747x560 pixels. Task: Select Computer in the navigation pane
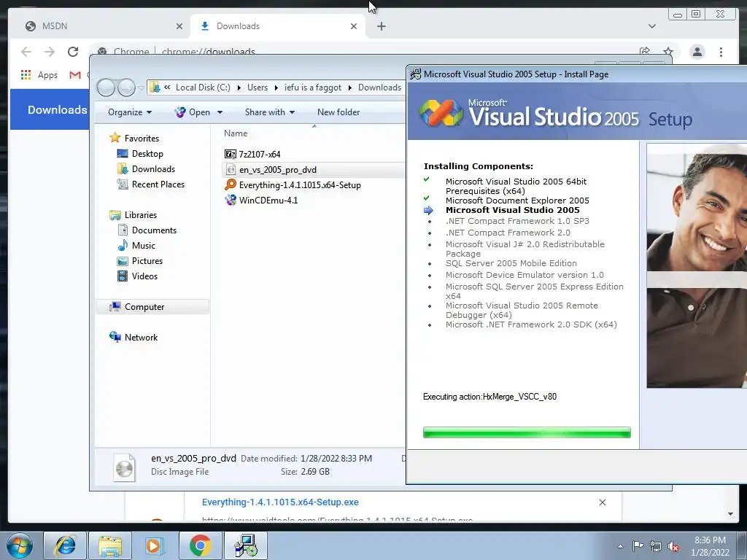coord(152,307)
